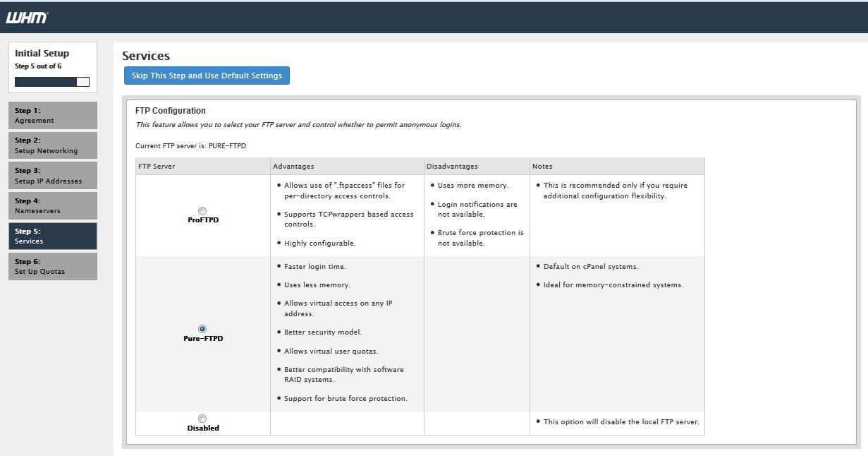Click the Pure-FTPD label text
868x456 pixels.
203,338
